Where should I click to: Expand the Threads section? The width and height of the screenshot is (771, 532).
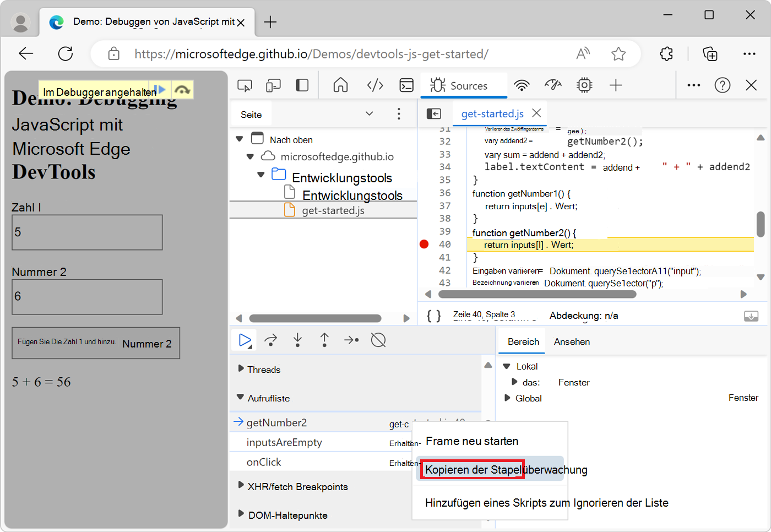(x=241, y=369)
